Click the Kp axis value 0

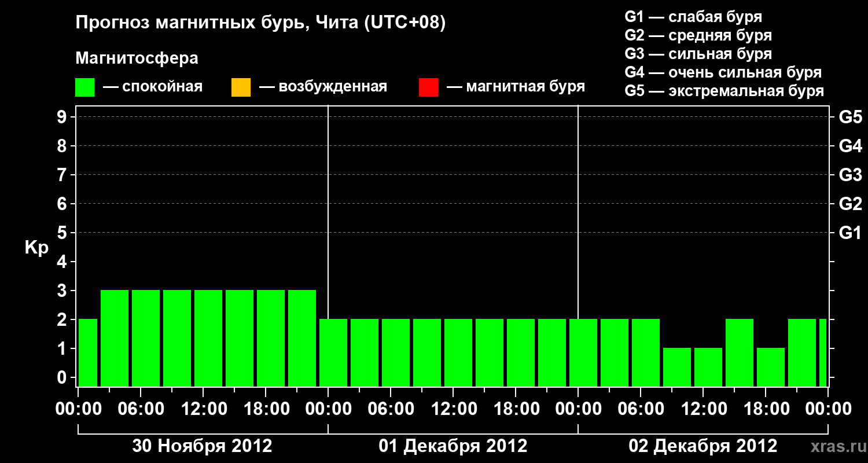(x=63, y=377)
